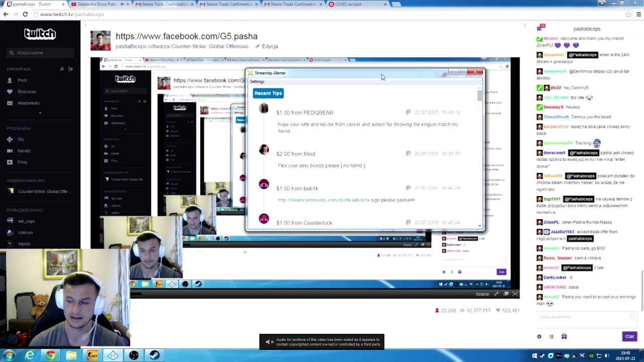Screen dimensions: 644x362
Task: Browse Gry in the sidebar
Action: pyautogui.click(x=21, y=139)
